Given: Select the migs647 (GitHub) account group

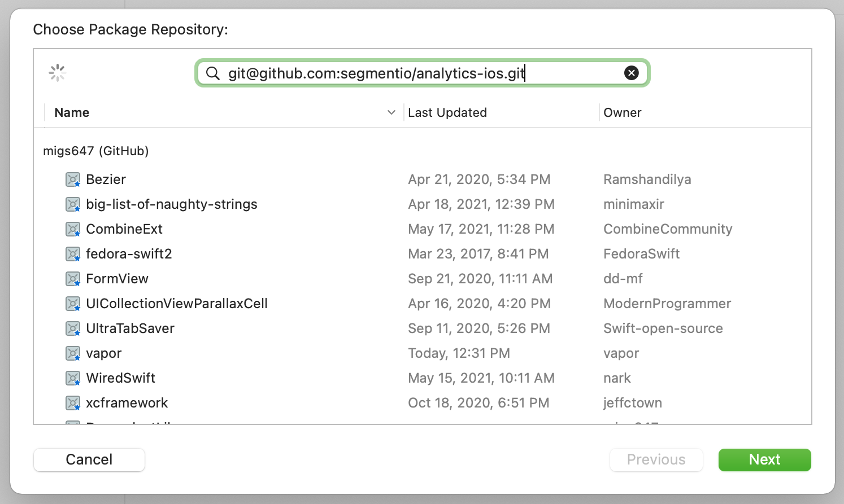Looking at the screenshot, I should [x=96, y=151].
